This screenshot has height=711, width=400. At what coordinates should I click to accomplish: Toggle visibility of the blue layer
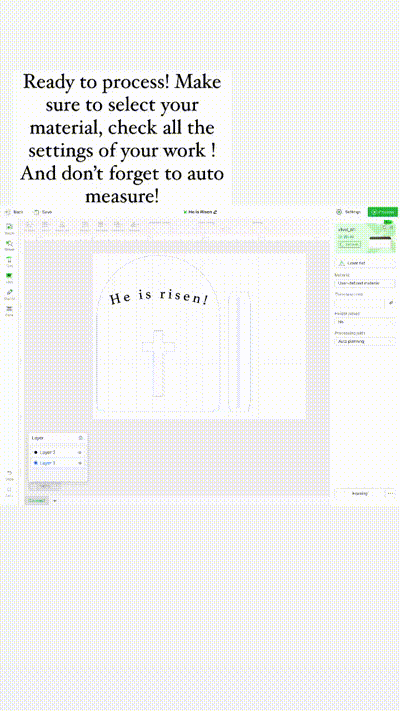80,463
